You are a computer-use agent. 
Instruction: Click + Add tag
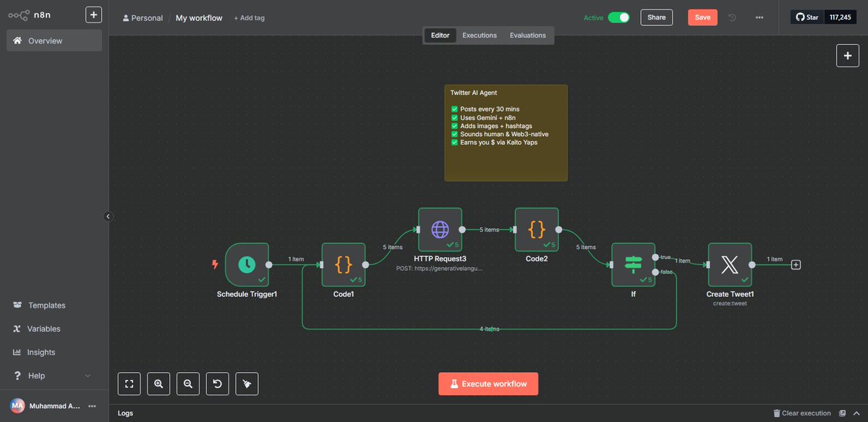tap(249, 17)
